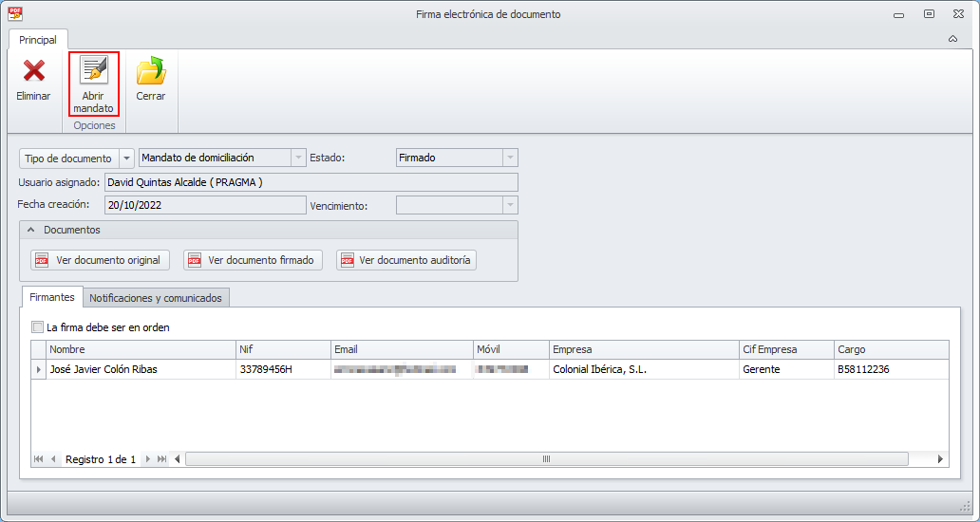Open the mandate with Abrir mandato
The width and height of the screenshot is (980, 522).
[x=94, y=84]
